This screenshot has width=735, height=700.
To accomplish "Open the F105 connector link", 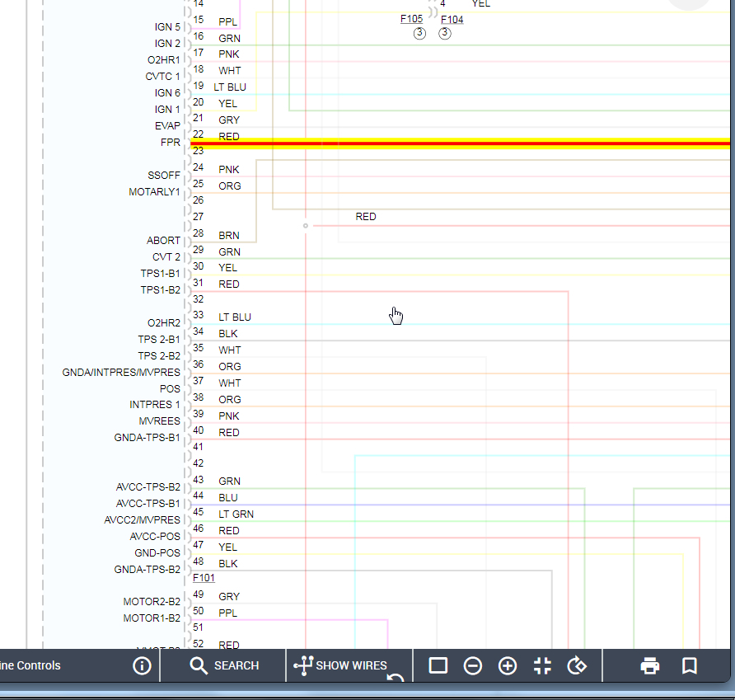I will (x=411, y=19).
